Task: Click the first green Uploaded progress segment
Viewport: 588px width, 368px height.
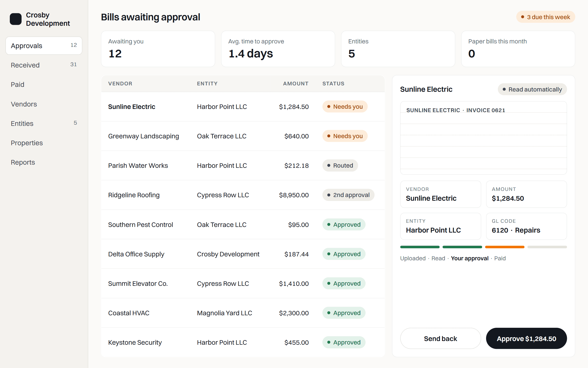Action: click(420, 247)
